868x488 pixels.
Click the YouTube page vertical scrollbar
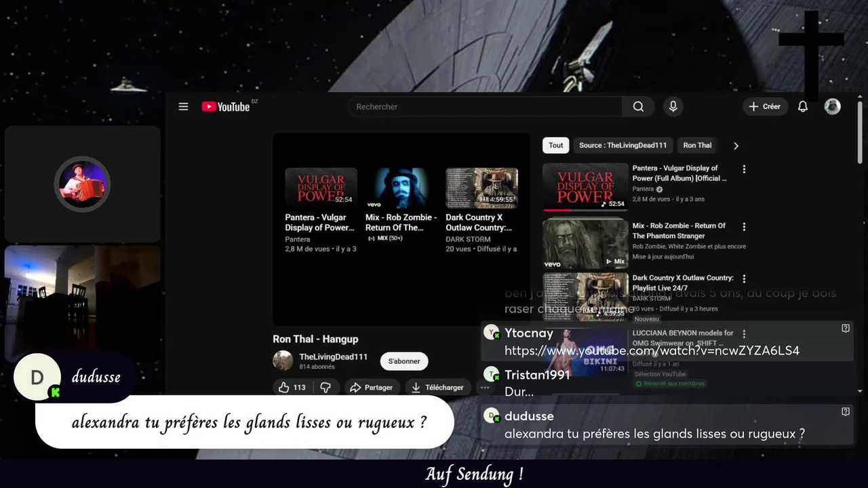[x=860, y=133]
